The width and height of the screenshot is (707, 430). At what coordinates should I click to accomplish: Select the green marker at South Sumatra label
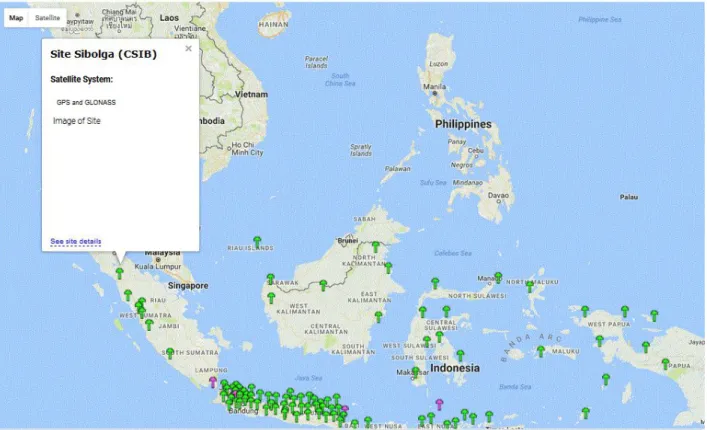point(170,353)
